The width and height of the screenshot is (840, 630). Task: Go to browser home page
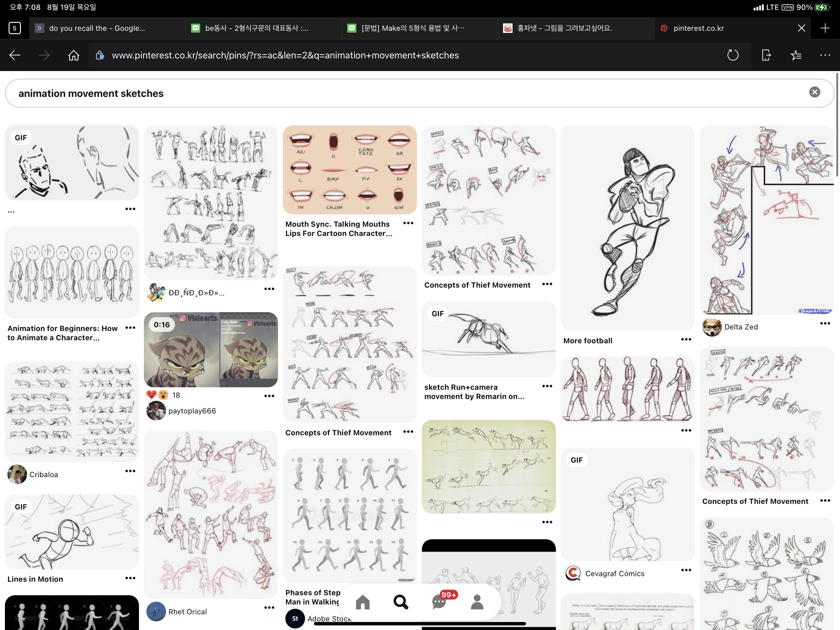click(74, 55)
